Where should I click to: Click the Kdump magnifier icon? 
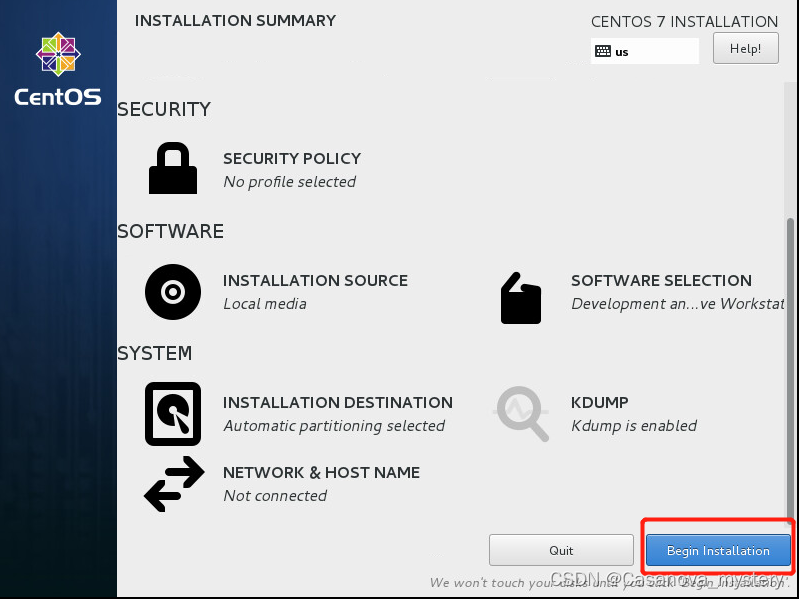[x=521, y=414]
